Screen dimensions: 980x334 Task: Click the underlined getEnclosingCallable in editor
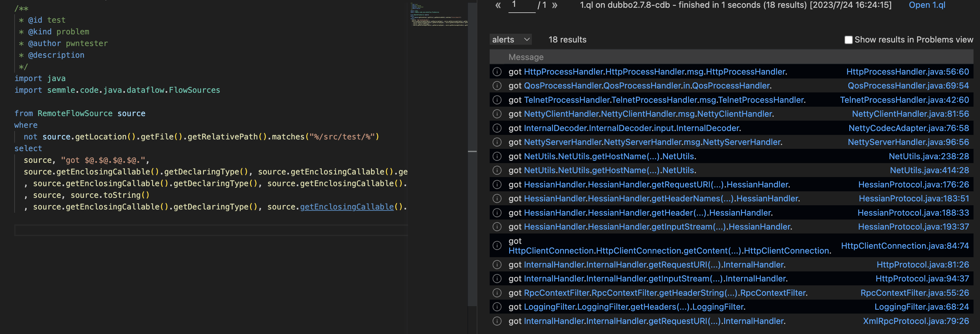point(347,207)
